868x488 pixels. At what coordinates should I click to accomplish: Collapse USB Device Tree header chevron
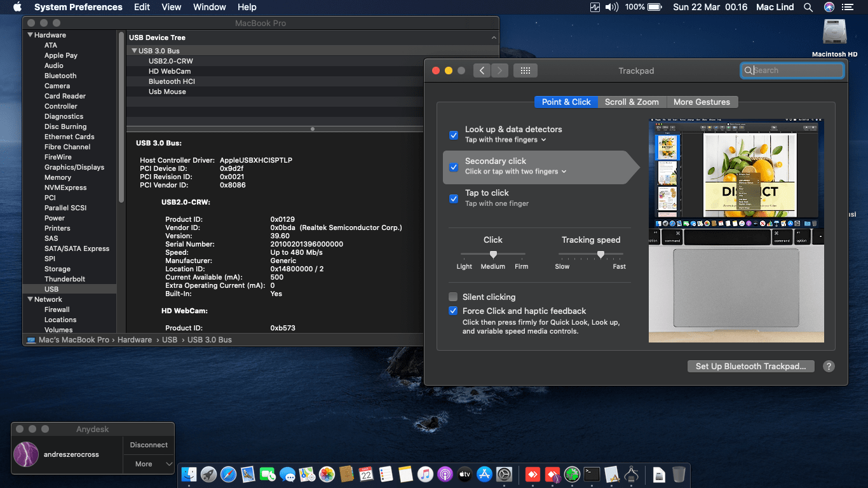(x=494, y=37)
